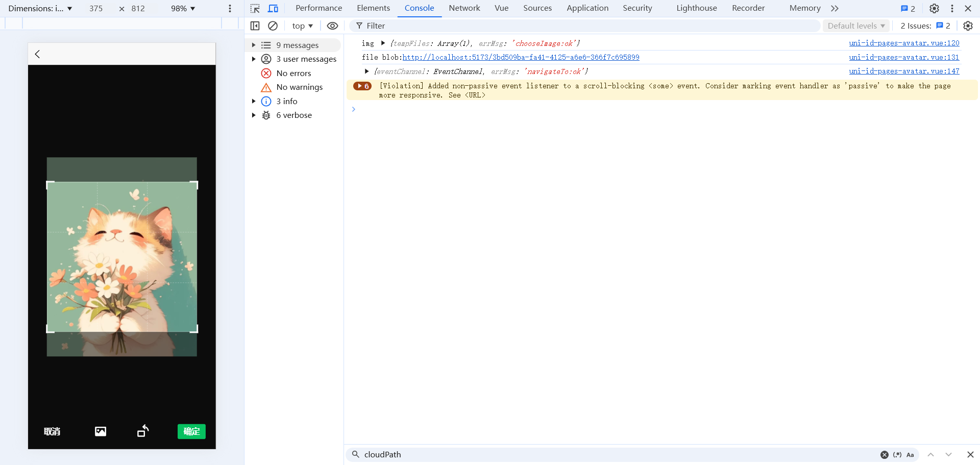Screen dimensions: 980x465
Task: Open the issues badge in tab bar
Action: [x=908, y=8]
